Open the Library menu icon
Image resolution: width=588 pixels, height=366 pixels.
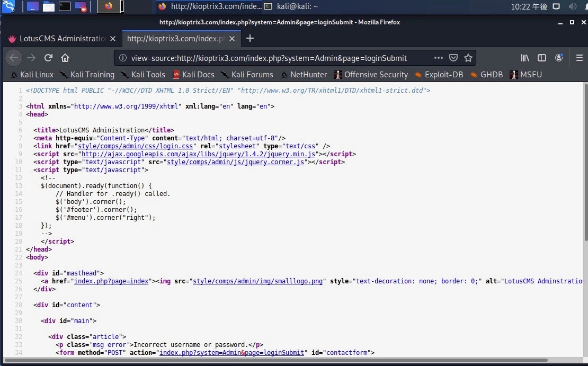(525, 58)
